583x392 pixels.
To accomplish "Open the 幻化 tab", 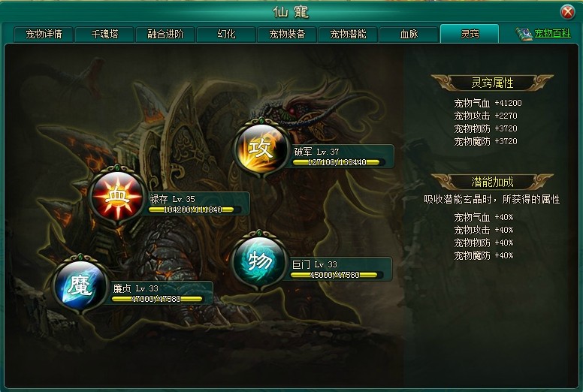I will (226, 35).
